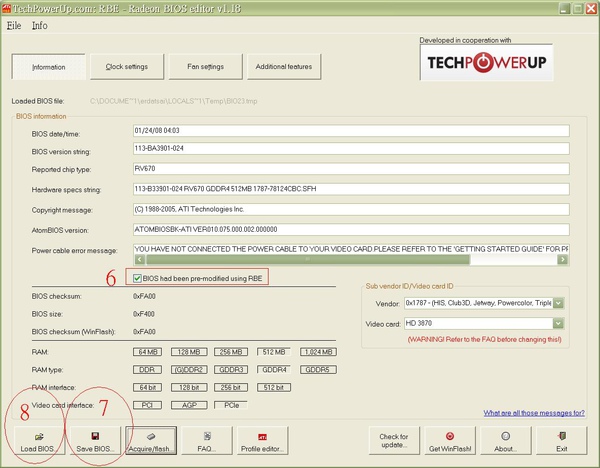Click the Exit button
This screenshot has height=468, width=600.
pos(561,441)
